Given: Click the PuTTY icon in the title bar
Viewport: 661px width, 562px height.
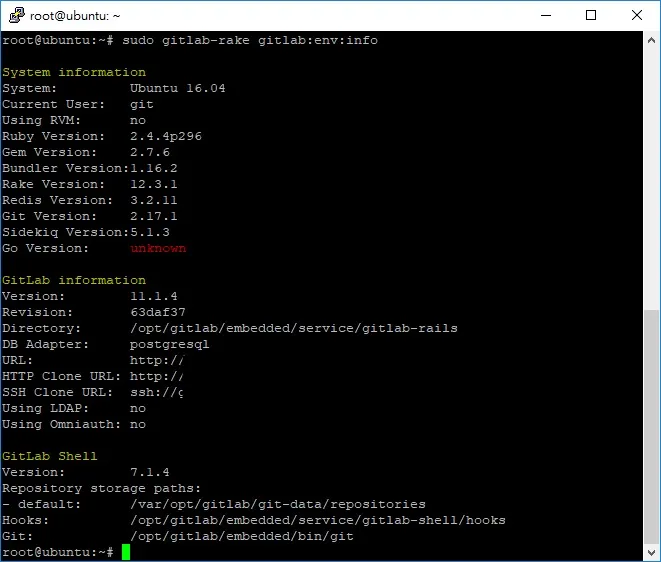Looking at the screenshot, I should pos(17,15).
